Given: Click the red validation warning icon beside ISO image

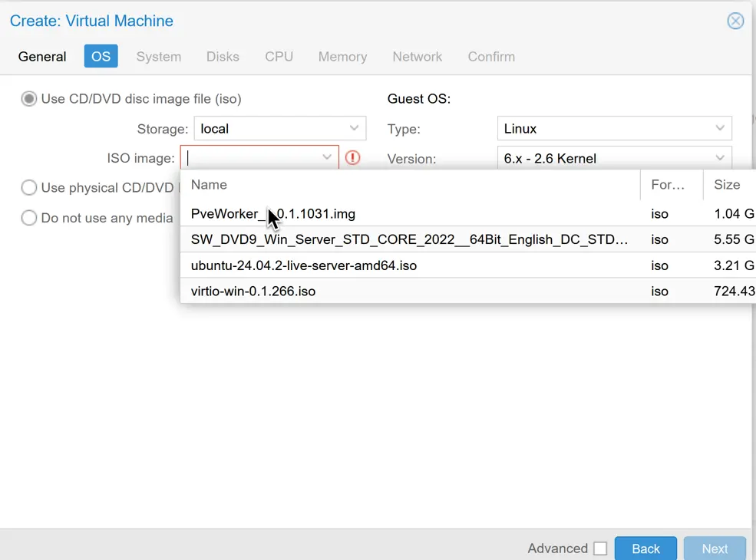Looking at the screenshot, I should pyautogui.click(x=352, y=158).
